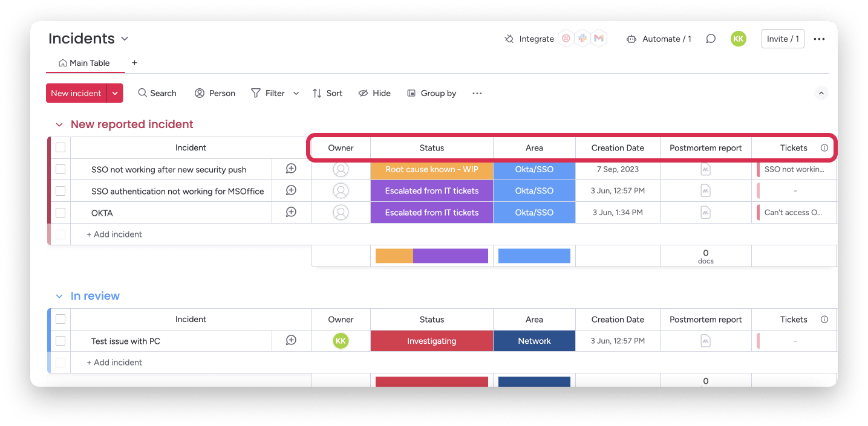Click Status column header in New reported incident

pyautogui.click(x=432, y=147)
